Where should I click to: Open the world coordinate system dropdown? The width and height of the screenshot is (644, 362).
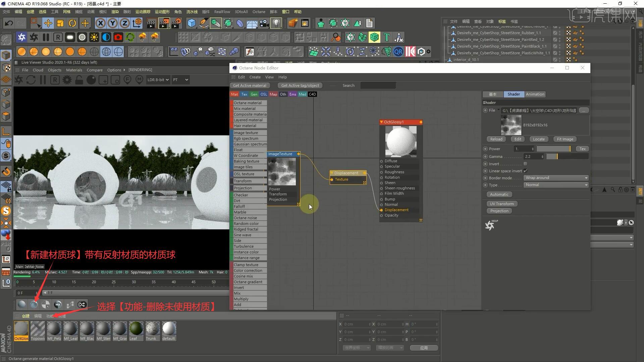(357, 348)
